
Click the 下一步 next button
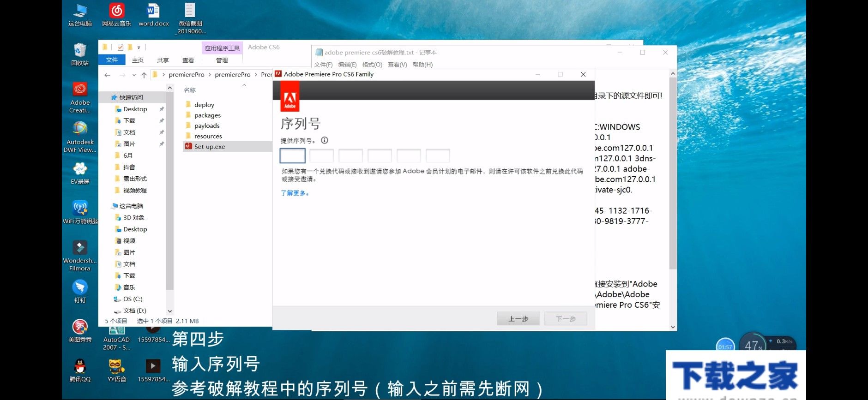pyautogui.click(x=566, y=319)
